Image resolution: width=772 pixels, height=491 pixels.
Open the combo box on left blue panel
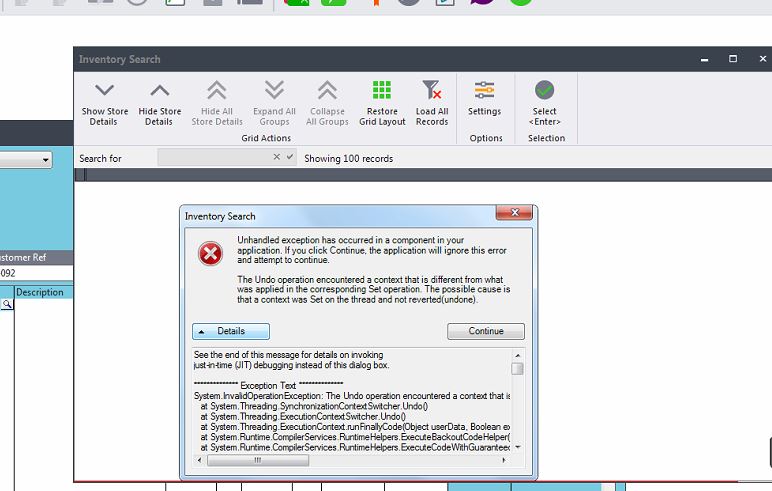tap(46, 160)
